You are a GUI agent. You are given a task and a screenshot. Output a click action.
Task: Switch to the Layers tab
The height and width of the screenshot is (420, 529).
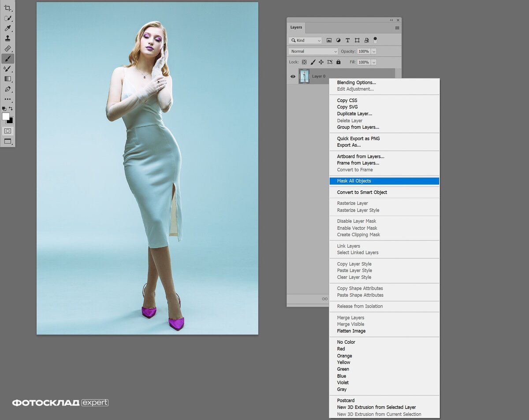coord(296,27)
